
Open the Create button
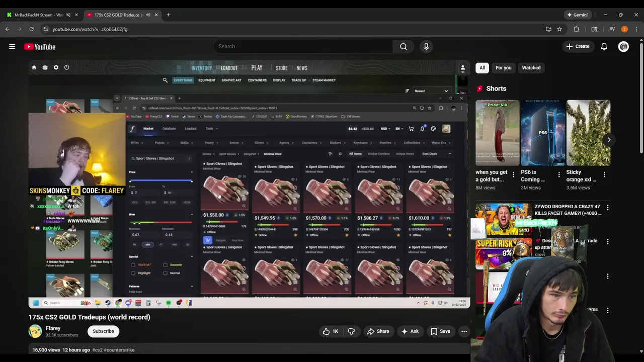[x=578, y=47]
